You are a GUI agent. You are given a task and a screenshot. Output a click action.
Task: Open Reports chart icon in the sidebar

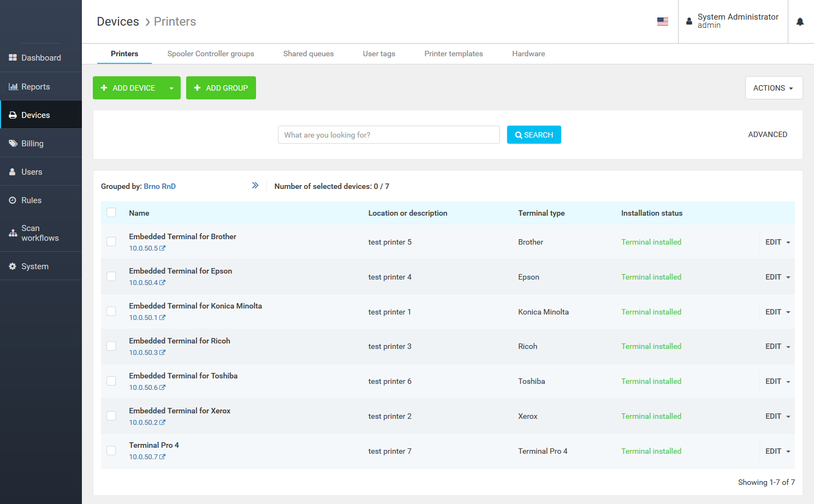[x=13, y=87]
